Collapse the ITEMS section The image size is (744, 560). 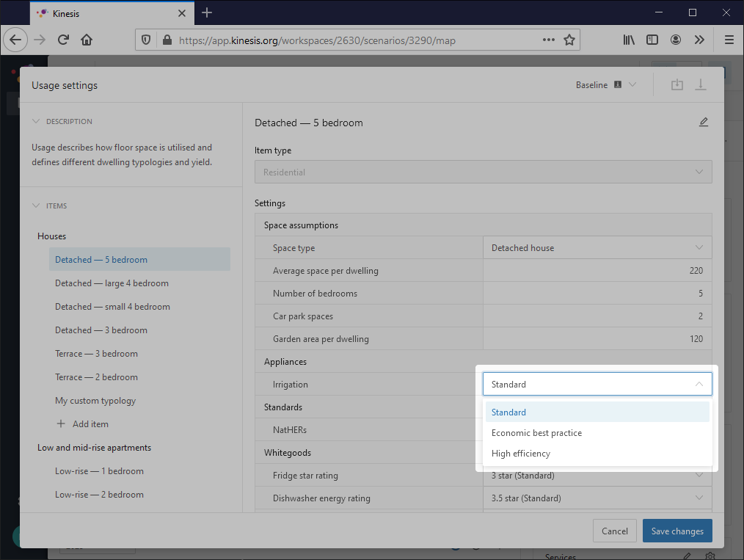coord(36,206)
